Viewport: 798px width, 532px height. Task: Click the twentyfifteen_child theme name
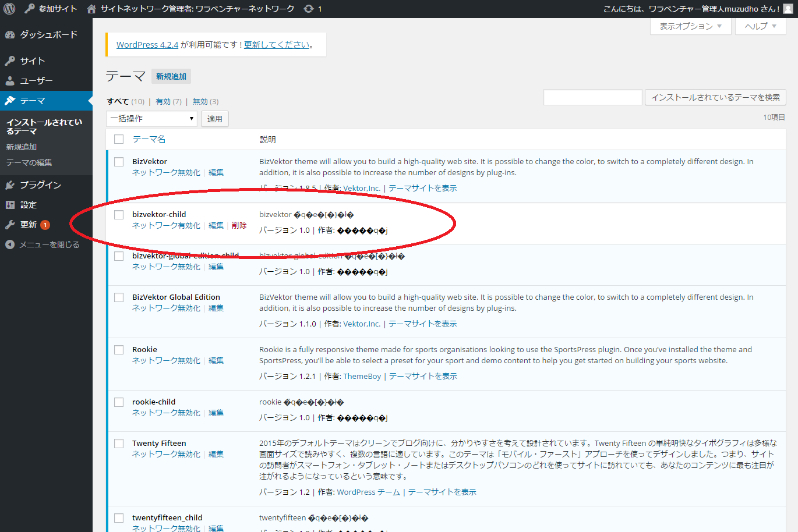[x=167, y=518]
